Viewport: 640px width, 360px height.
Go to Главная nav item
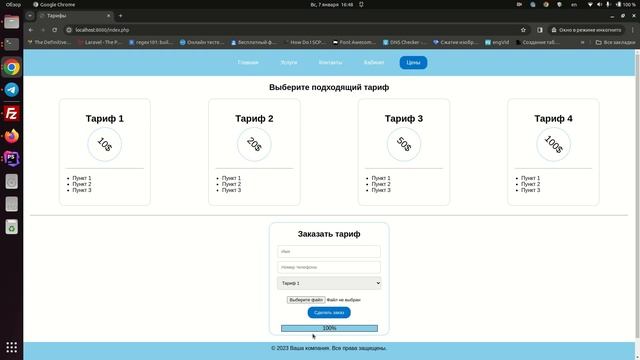pos(248,62)
